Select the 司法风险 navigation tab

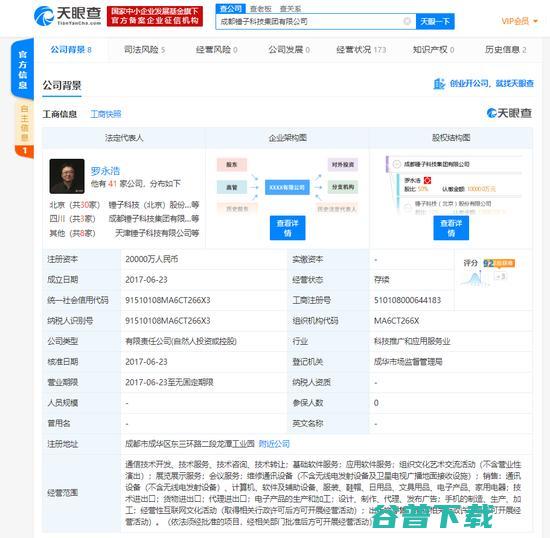tap(144, 50)
